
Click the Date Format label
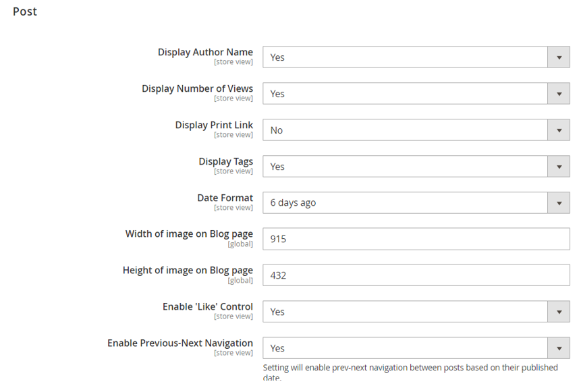pos(225,198)
